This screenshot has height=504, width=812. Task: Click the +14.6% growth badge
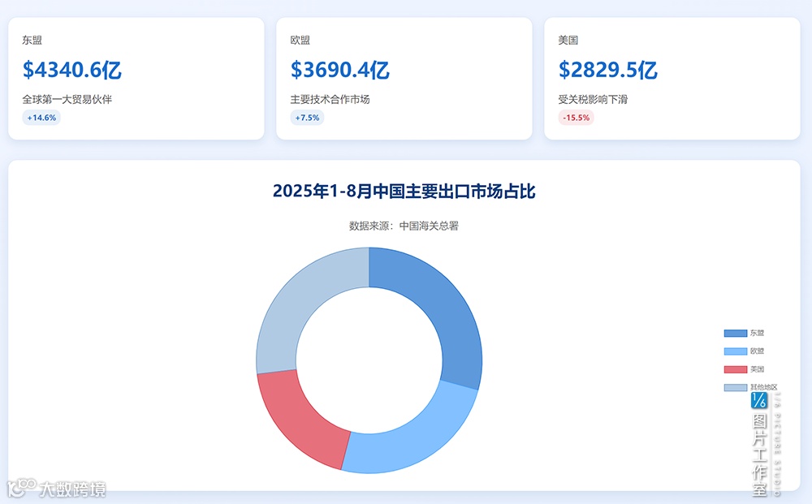point(41,118)
